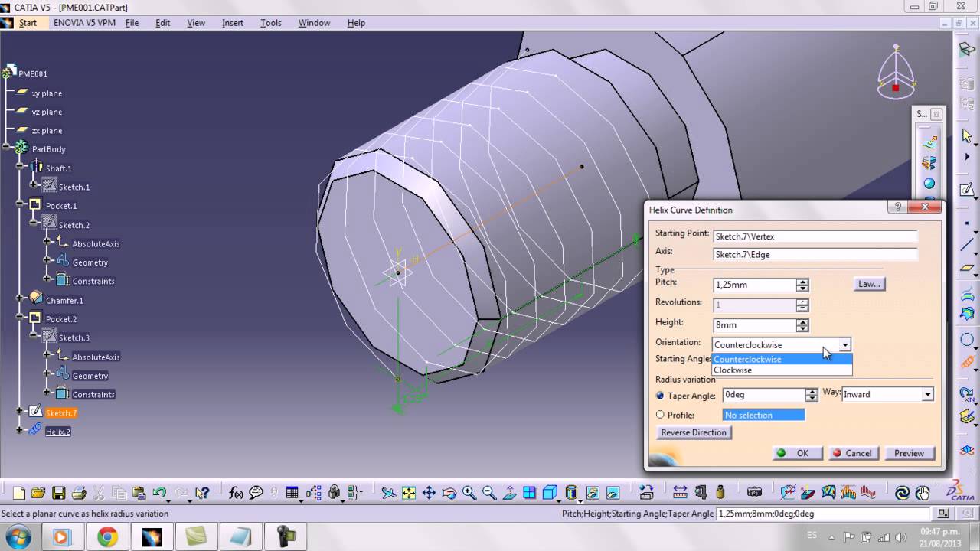
Task: Click the Capture camera icon
Action: [x=754, y=493]
